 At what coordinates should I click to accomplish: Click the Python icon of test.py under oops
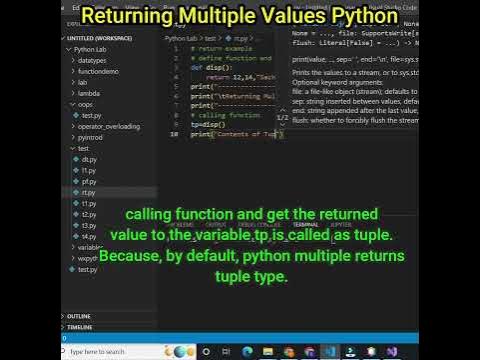tap(76, 115)
